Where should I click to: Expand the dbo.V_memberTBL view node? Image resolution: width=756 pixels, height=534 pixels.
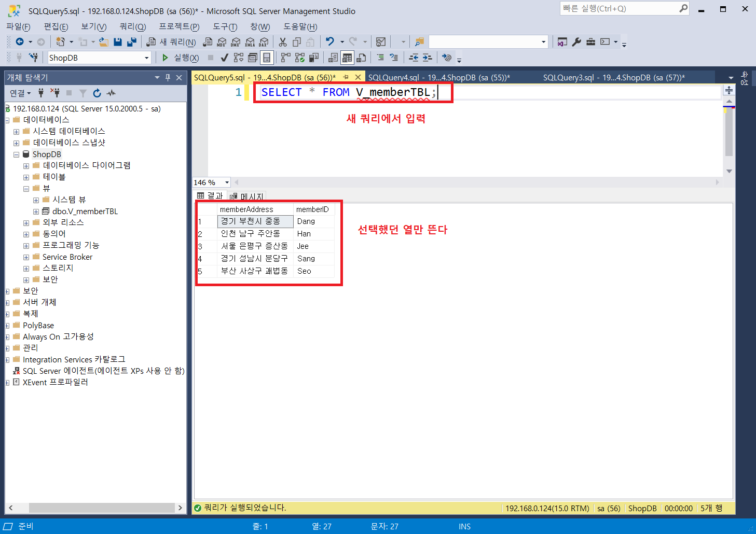[x=36, y=212]
